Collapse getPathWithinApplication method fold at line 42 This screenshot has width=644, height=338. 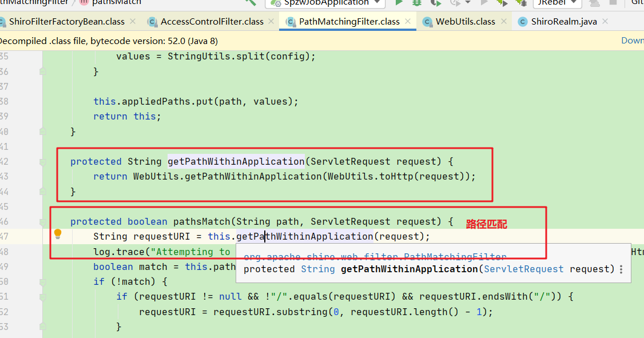(x=43, y=162)
